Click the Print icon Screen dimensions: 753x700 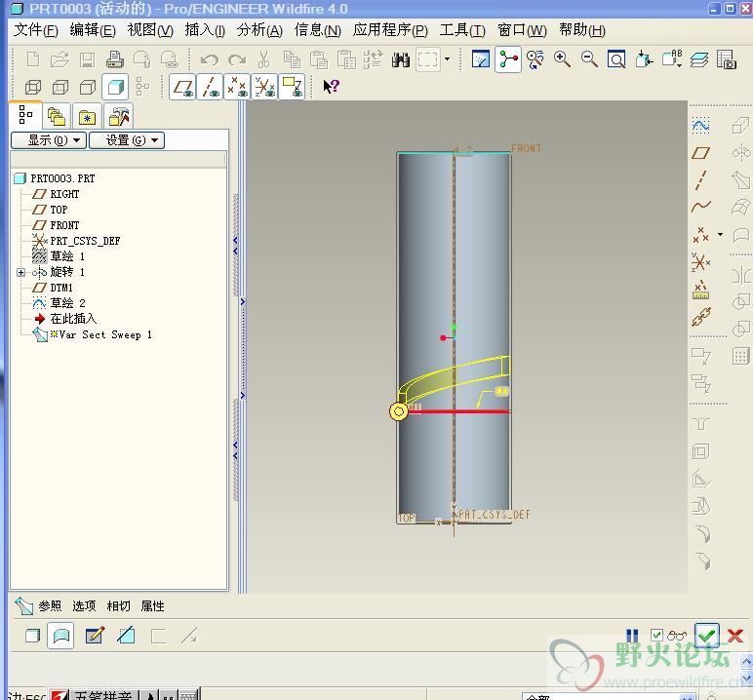(115, 59)
